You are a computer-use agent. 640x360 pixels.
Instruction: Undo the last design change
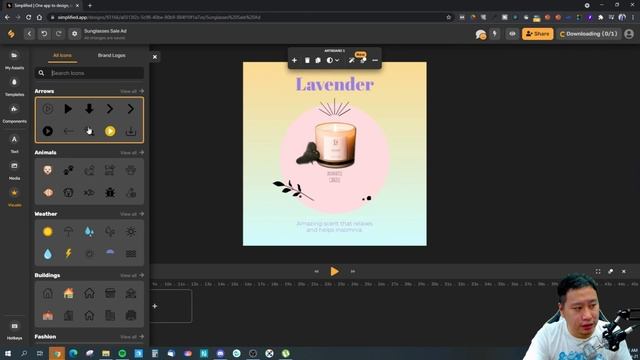(x=44, y=34)
